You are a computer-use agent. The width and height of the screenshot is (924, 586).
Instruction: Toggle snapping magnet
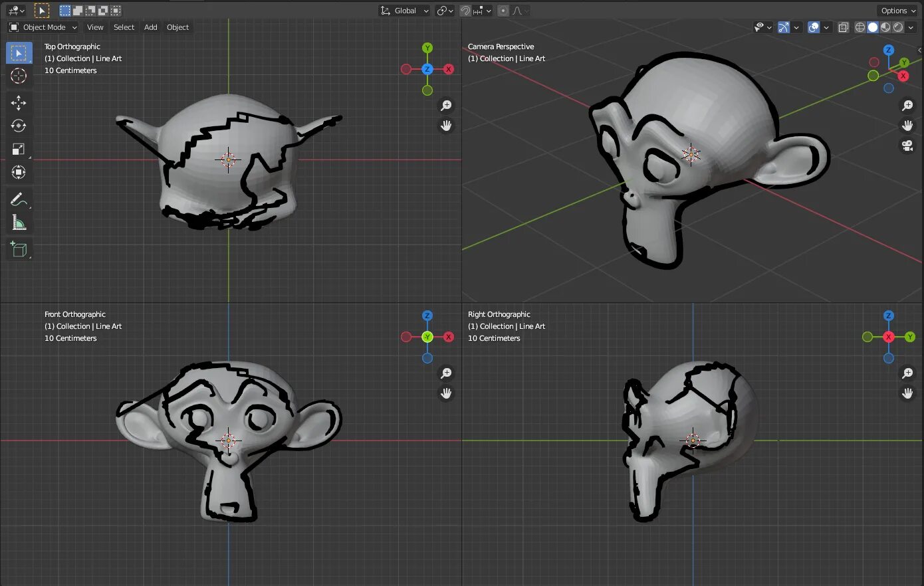tap(465, 11)
